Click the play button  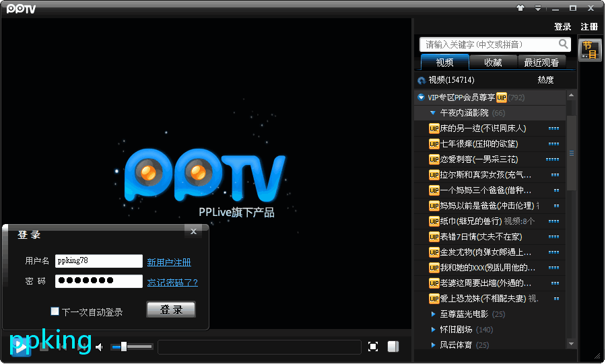click(x=20, y=347)
